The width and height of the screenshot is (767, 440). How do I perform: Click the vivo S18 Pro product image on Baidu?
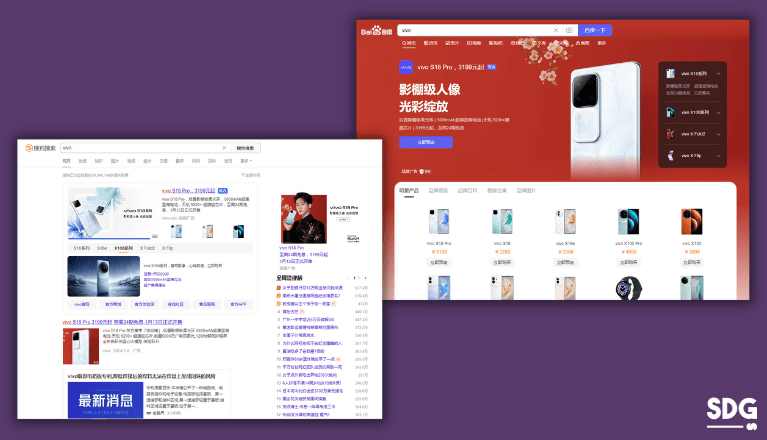(439, 221)
